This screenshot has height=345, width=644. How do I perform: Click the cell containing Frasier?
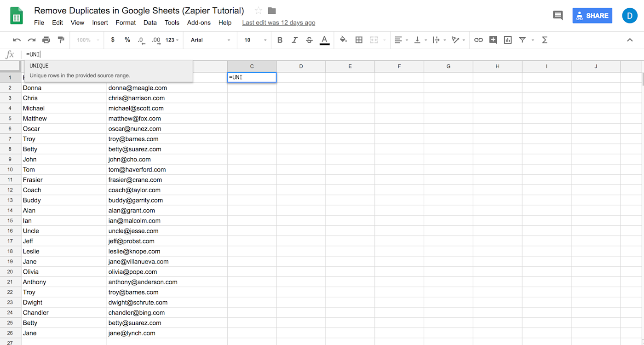64,180
